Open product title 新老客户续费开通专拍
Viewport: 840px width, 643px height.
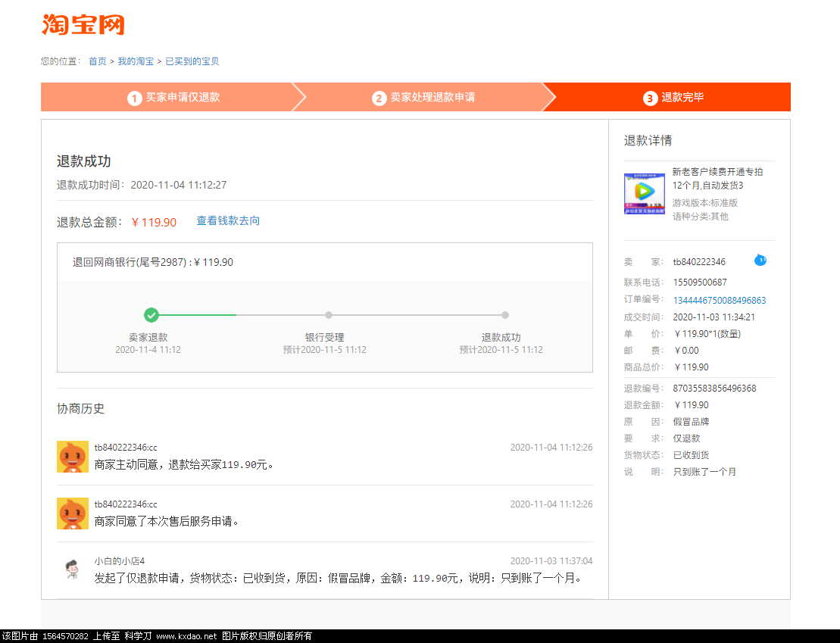717,179
